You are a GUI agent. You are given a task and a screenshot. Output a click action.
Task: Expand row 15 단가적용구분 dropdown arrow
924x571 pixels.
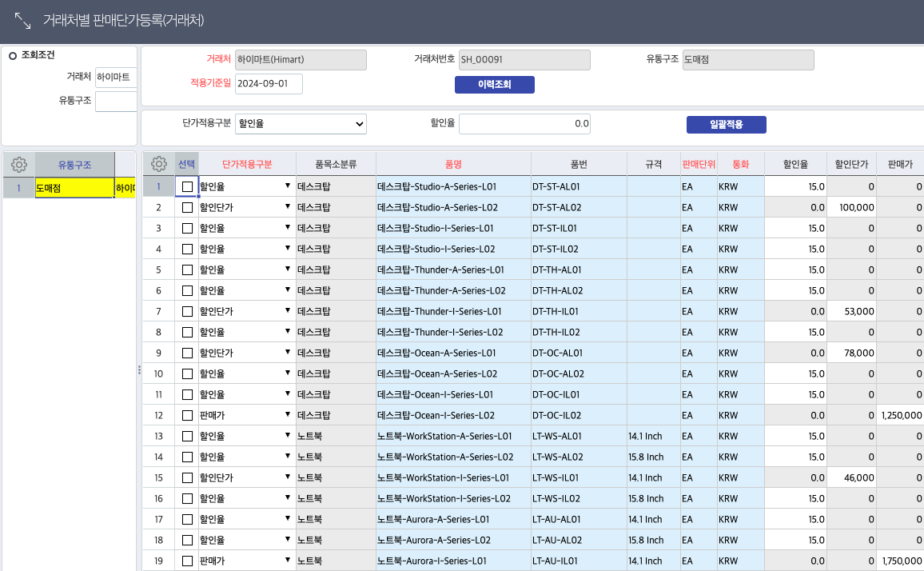coord(288,477)
